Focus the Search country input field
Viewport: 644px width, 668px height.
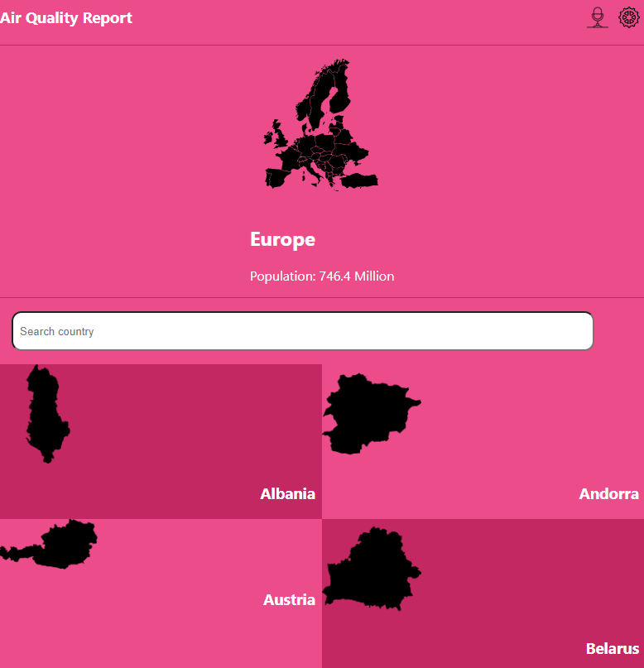coord(302,331)
